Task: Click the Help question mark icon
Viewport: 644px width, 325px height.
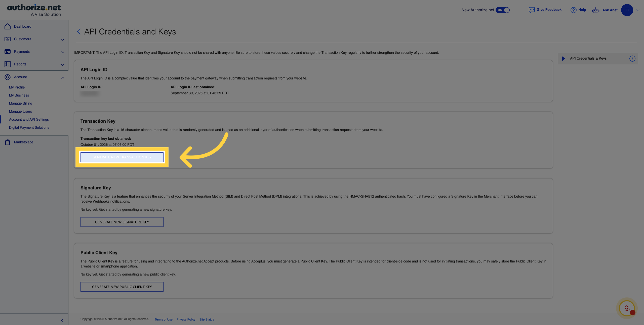Action: [573, 10]
